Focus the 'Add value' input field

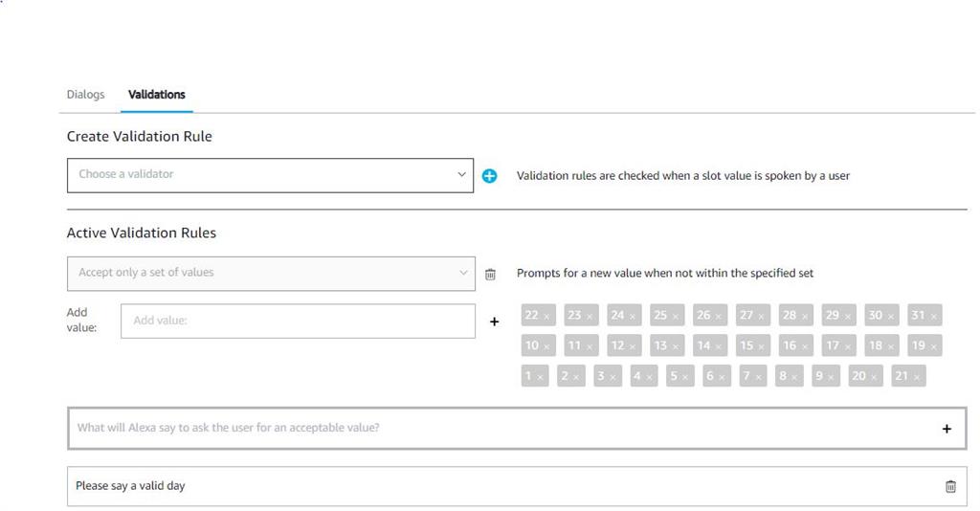pos(298,321)
